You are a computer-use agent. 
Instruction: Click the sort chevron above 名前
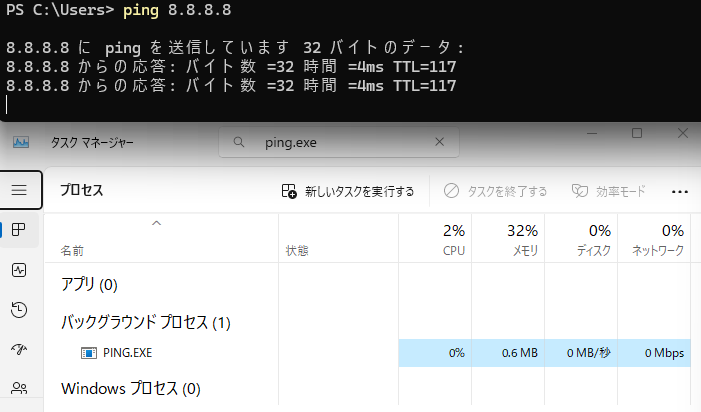pyautogui.click(x=156, y=223)
